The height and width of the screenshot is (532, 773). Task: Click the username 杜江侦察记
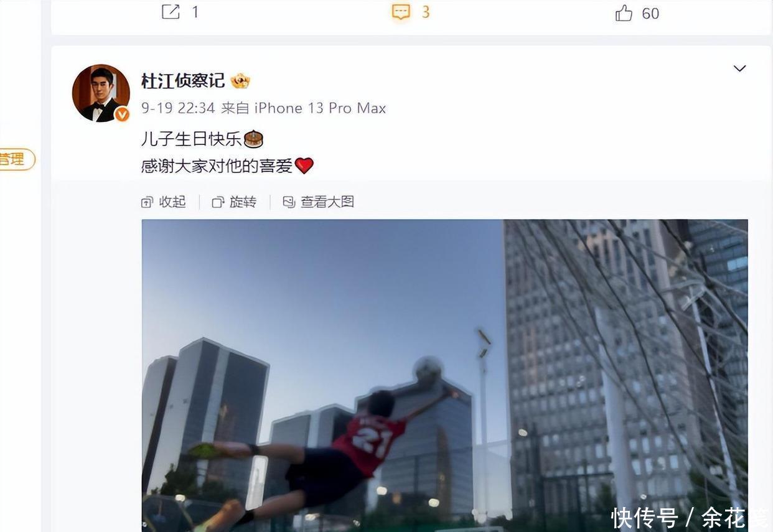pyautogui.click(x=183, y=81)
